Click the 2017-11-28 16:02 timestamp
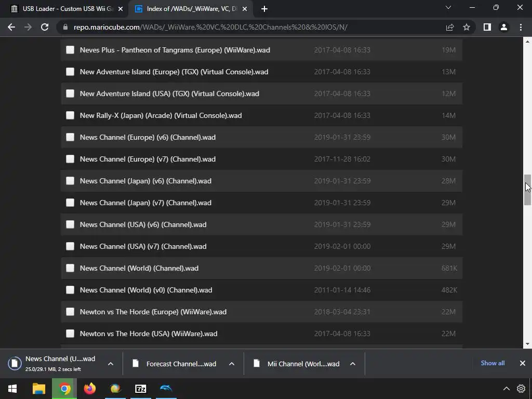Screen dimensions: 532x399 click(342, 159)
